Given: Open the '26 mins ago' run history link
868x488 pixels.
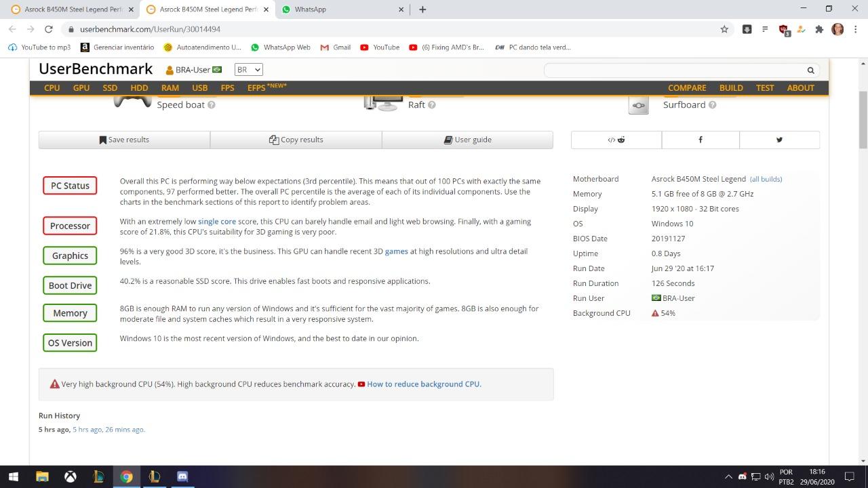Looking at the screenshot, I should coord(125,430).
